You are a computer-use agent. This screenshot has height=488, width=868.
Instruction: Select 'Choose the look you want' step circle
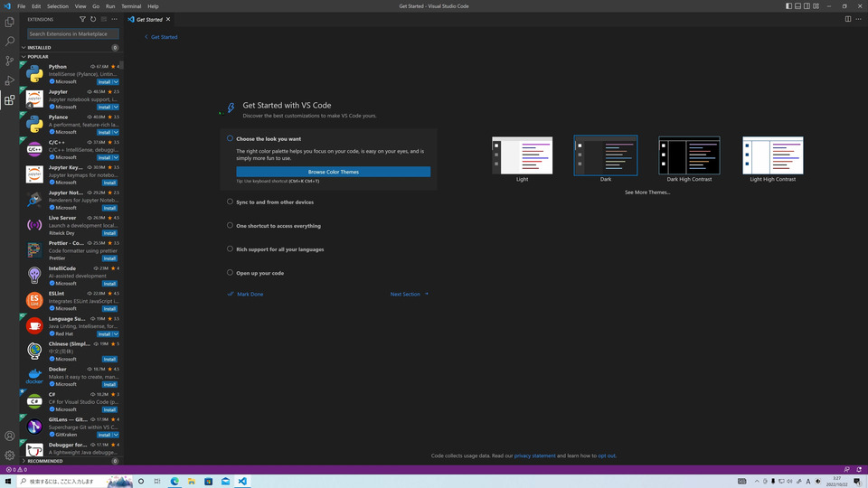(x=230, y=138)
